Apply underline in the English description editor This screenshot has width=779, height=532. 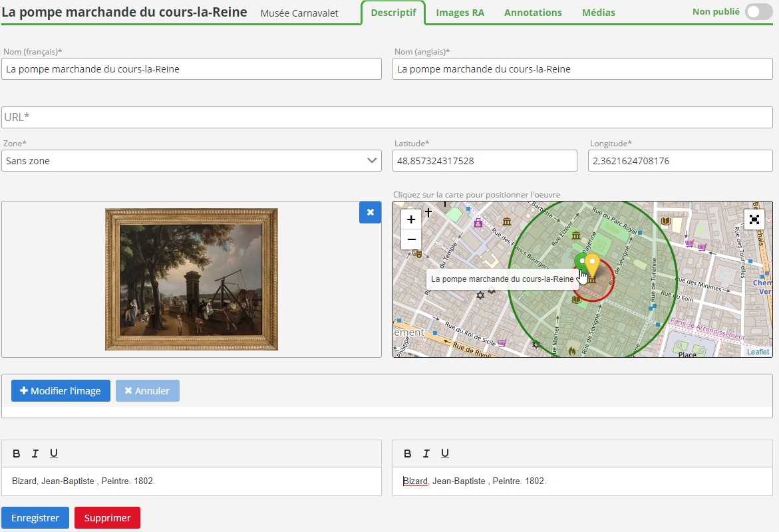point(444,454)
